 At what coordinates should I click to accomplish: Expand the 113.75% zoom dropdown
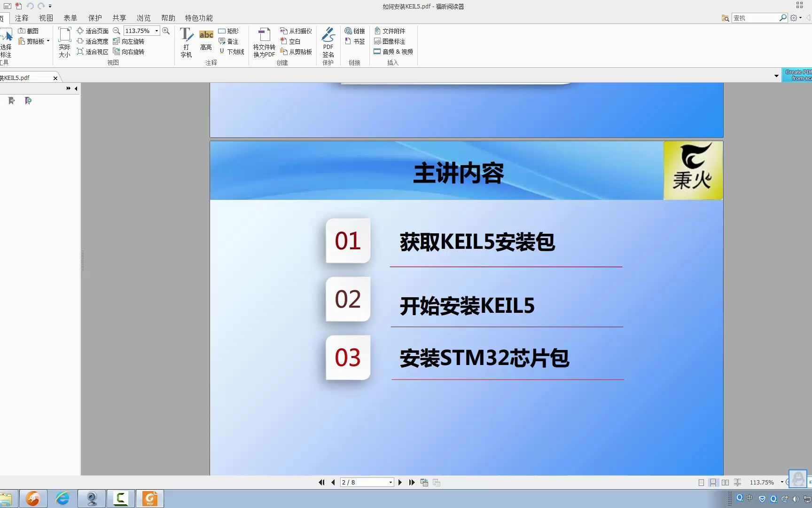[x=156, y=31]
